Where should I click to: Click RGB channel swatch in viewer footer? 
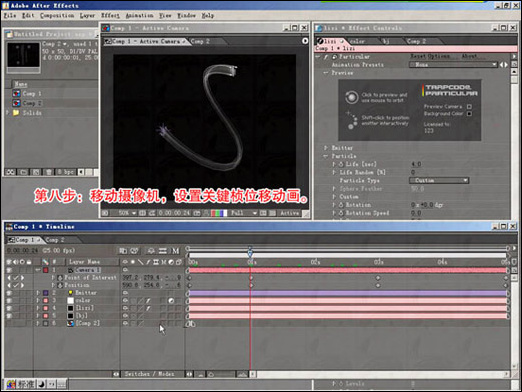click(219, 213)
